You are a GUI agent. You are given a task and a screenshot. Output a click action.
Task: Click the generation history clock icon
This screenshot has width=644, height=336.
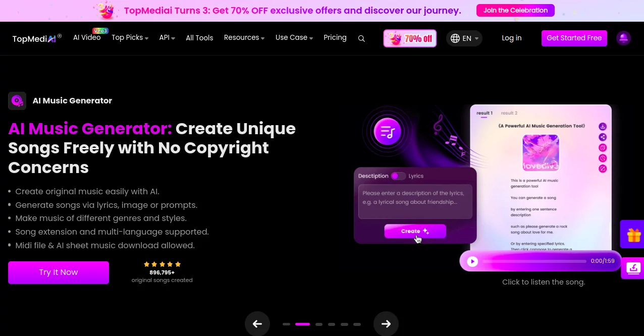(603, 158)
